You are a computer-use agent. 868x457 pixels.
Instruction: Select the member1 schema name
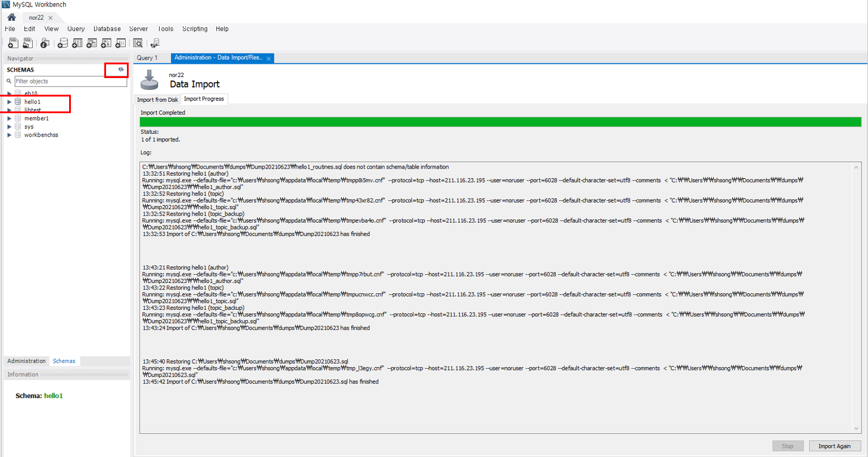[36, 119]
